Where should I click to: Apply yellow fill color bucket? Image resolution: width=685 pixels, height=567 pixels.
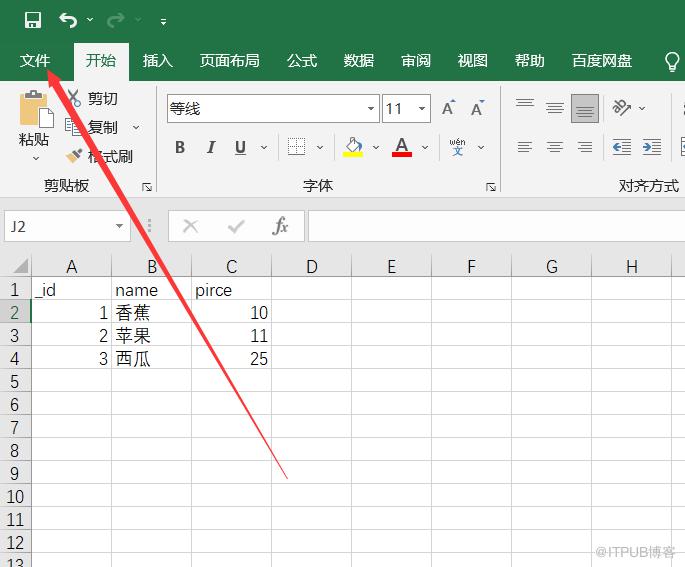[353, 147]
